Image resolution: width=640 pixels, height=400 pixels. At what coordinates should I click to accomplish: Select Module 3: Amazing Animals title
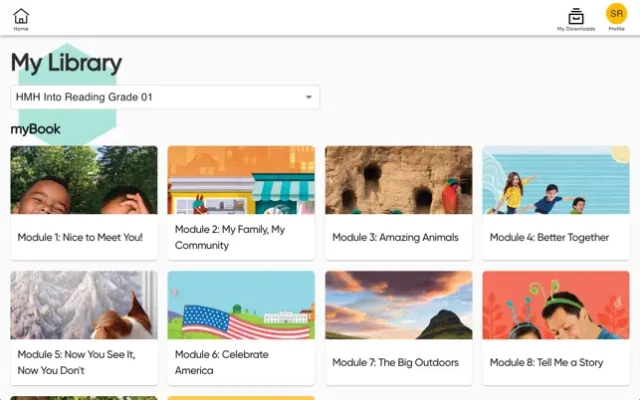[x=395, y=238]
